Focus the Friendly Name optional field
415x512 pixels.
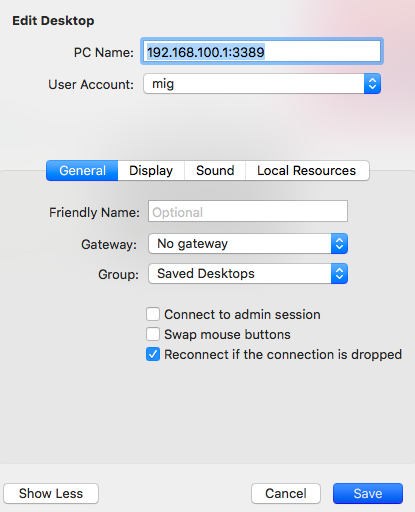pyautogui.click(x=248, y=211)
